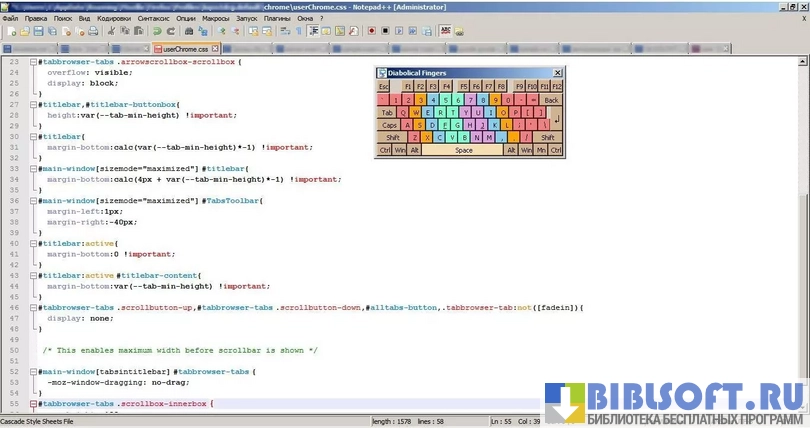The width and height of the screenshot is (810, 428).
Task: Click the New file toolbar icon
Action: 10,31
